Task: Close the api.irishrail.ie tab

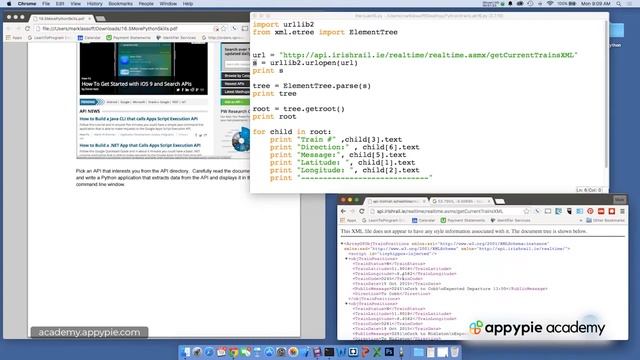Action: (424, 201)
